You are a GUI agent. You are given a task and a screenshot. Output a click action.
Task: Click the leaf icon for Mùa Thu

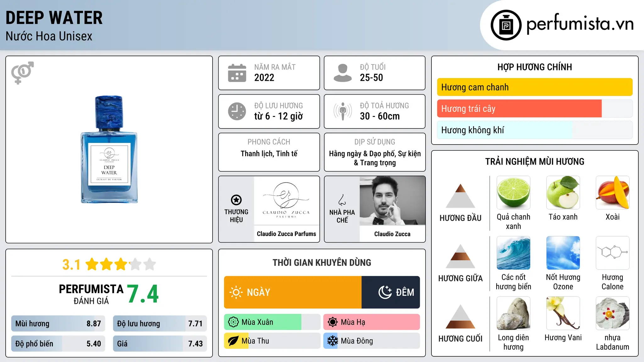point(233,341)
